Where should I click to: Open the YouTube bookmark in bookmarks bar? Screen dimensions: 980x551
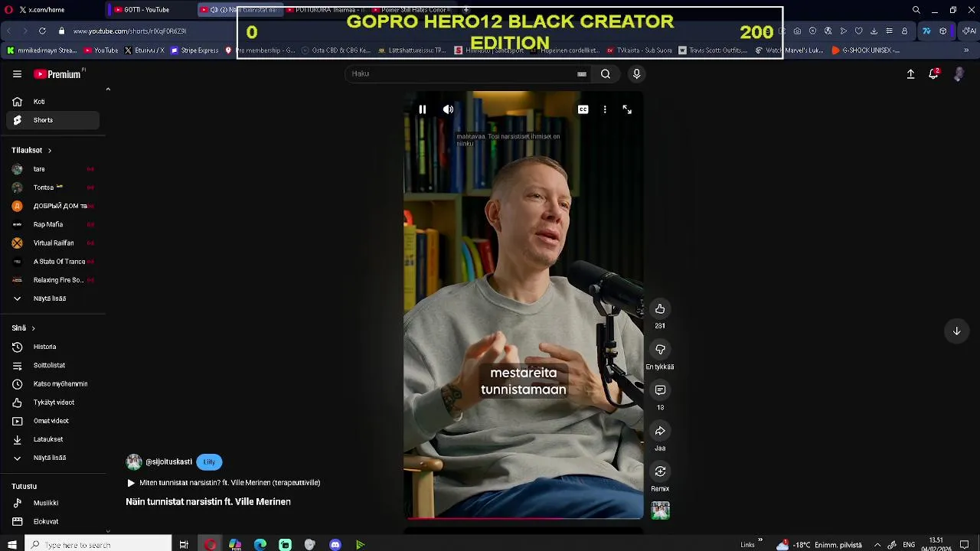click(101, 51)
